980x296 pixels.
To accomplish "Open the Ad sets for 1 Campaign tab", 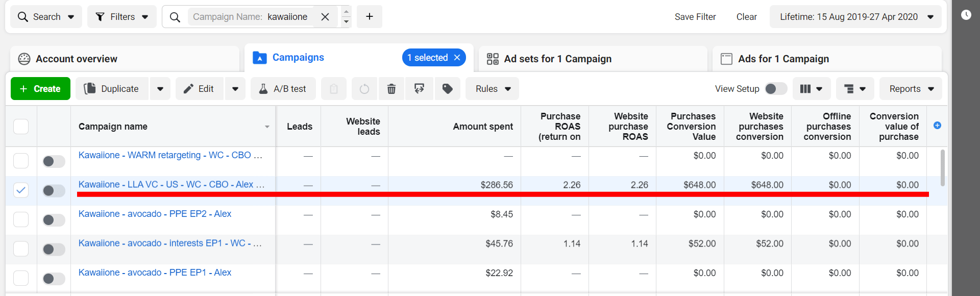I will (557, 59).
